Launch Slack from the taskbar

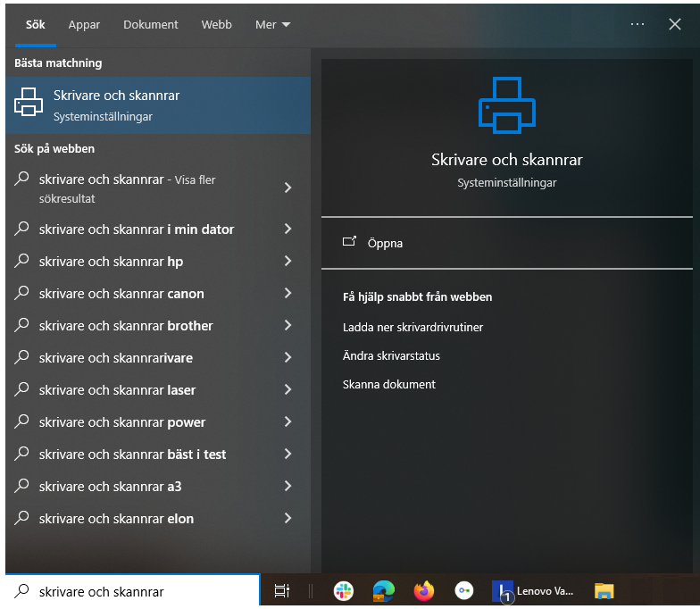(344, 590)
